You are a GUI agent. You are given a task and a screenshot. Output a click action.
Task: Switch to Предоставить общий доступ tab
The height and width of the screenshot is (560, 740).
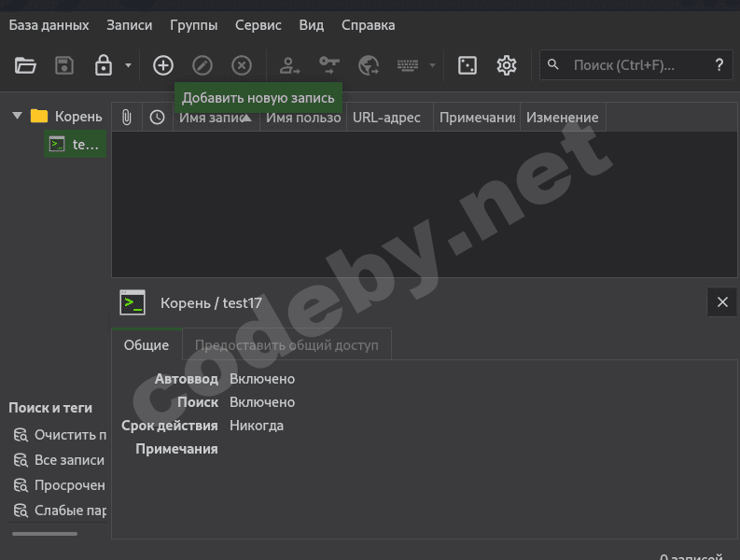[x=286, y=345]
